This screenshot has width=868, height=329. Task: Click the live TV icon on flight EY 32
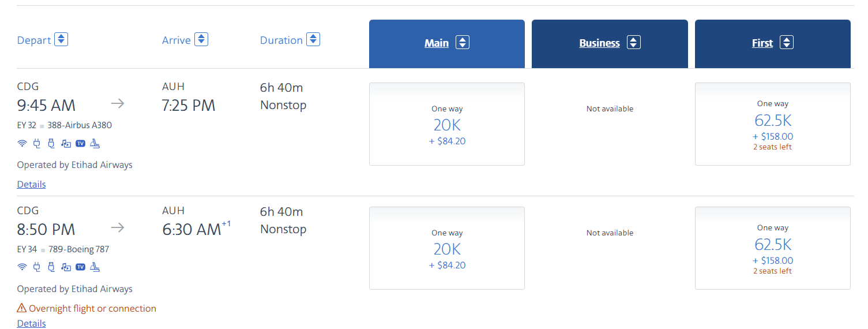tap(81, 143)
